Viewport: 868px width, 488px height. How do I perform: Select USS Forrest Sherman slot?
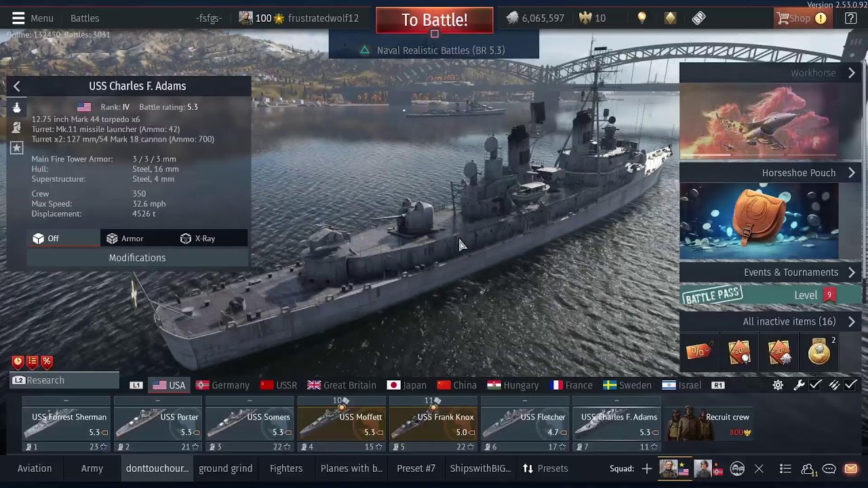point(66,424)
